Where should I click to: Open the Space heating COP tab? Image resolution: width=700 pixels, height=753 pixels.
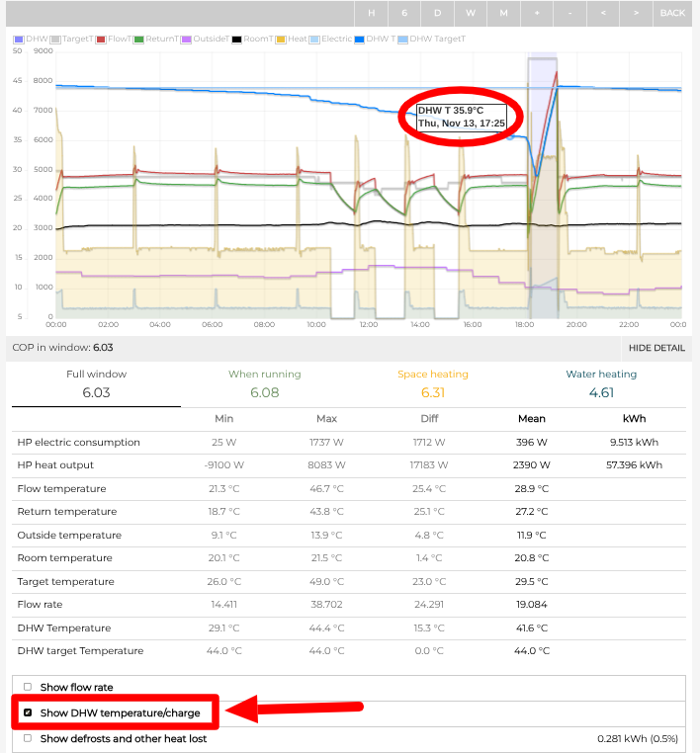point(432,384)
